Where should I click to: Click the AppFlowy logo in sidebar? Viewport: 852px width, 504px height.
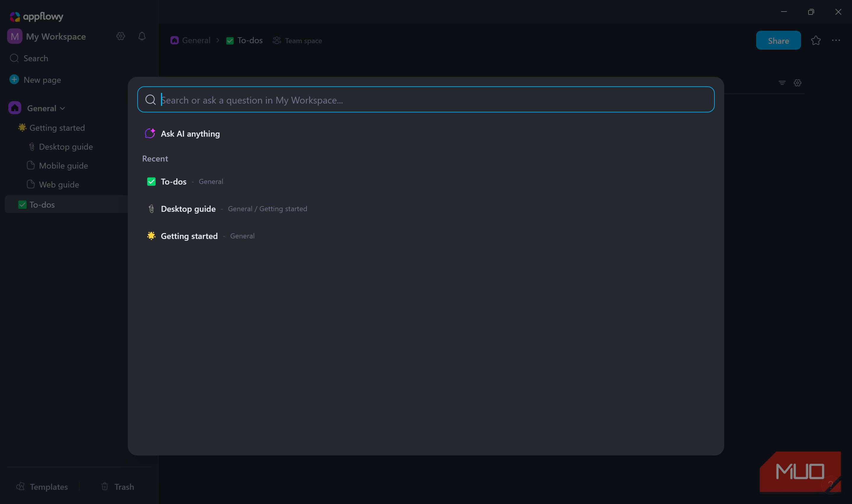[36, 16]
